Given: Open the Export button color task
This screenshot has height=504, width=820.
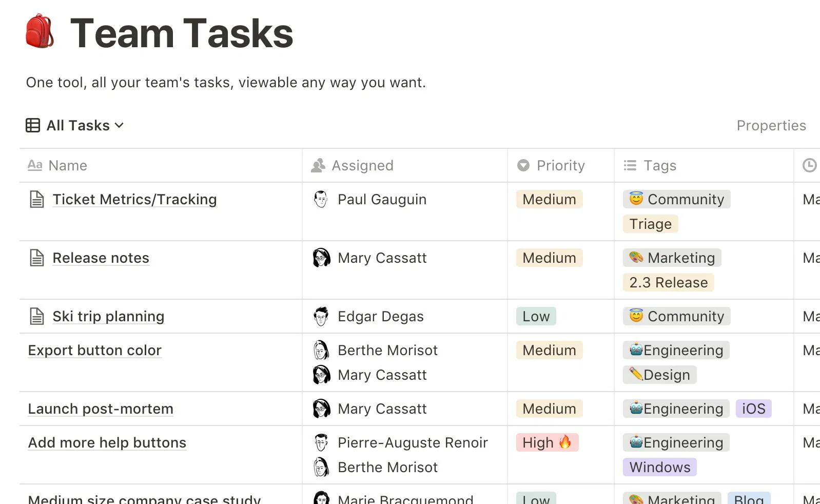Looking at the screenshot, I should [x=95, y=350].
